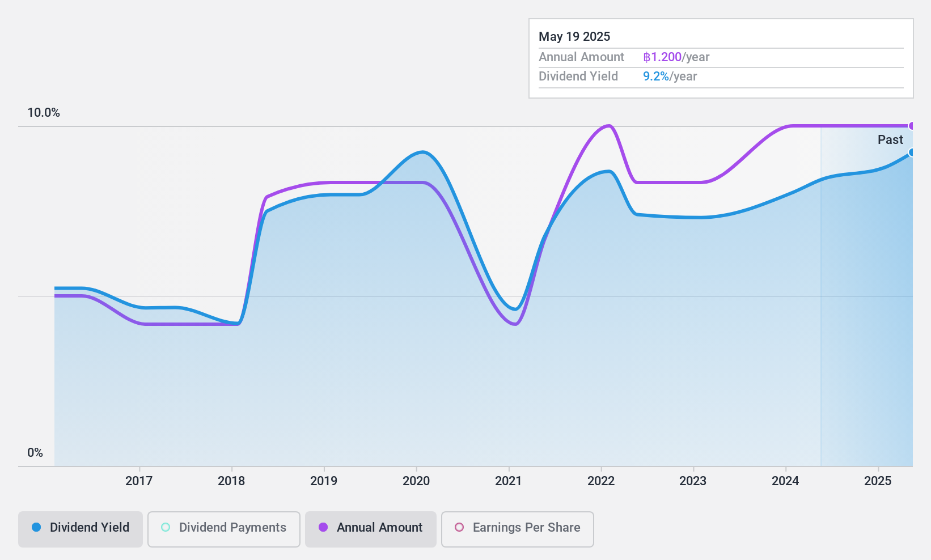Toggle the Annual Amount series
The height and width of the screenshot is (560, 931).
(371, 529)
